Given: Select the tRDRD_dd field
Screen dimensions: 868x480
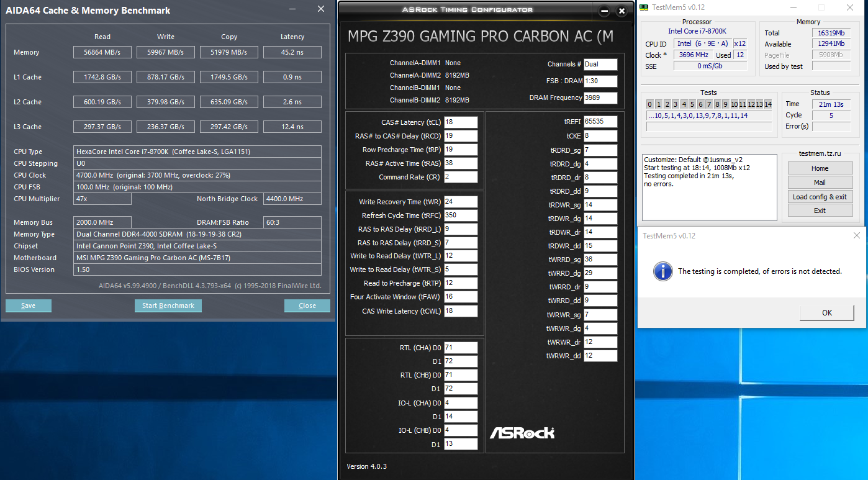Looking at the screenshot, I should tap(600, 191).
